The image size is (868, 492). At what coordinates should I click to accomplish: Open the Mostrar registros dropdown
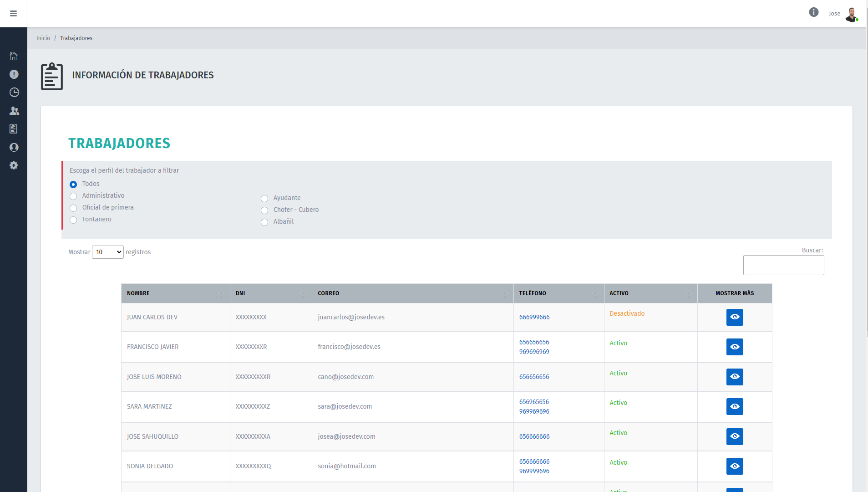coord(108,252)
